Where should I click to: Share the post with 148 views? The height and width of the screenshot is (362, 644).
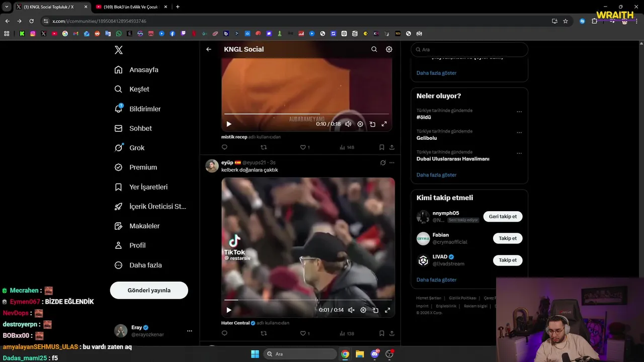392,147
